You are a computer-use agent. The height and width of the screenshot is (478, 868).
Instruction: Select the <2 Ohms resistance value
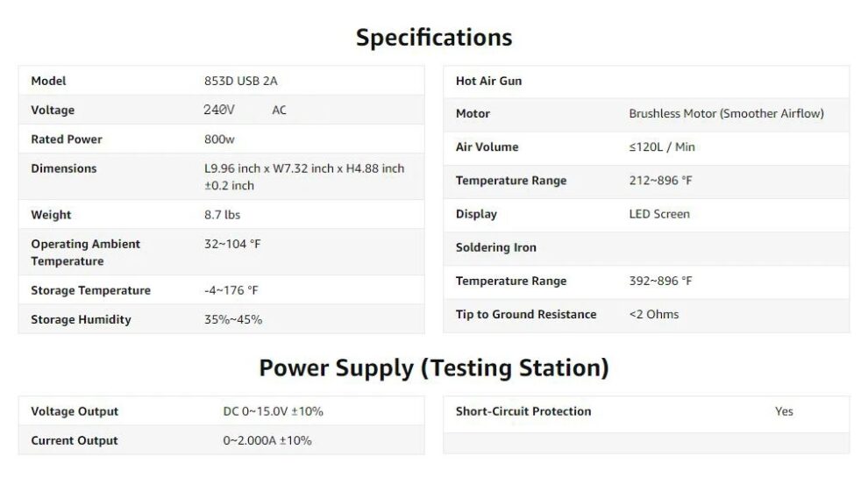click(x=654, y=314)
